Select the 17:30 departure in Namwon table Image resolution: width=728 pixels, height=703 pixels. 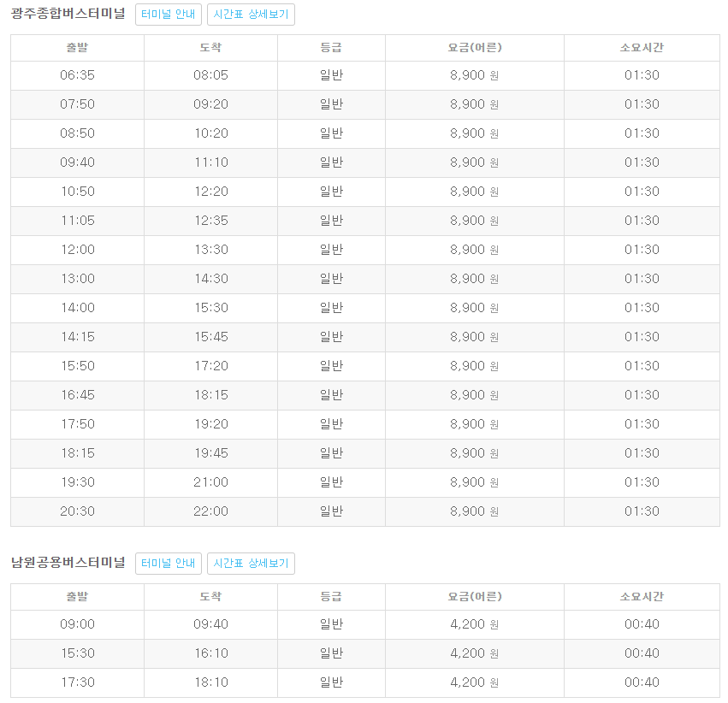[x=78, y=682]
